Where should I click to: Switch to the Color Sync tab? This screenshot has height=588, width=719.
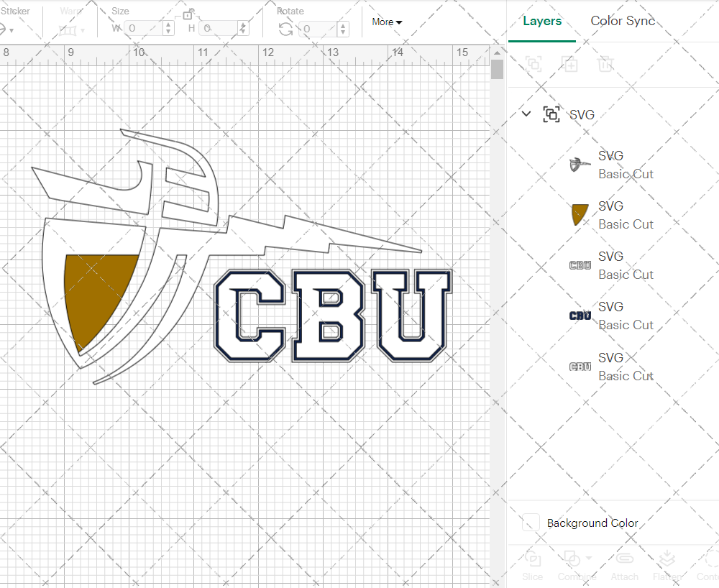point(623,21)
